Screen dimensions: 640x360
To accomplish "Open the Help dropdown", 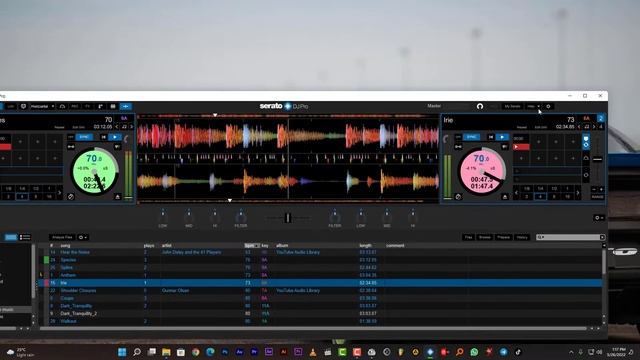I will (533, 107).
